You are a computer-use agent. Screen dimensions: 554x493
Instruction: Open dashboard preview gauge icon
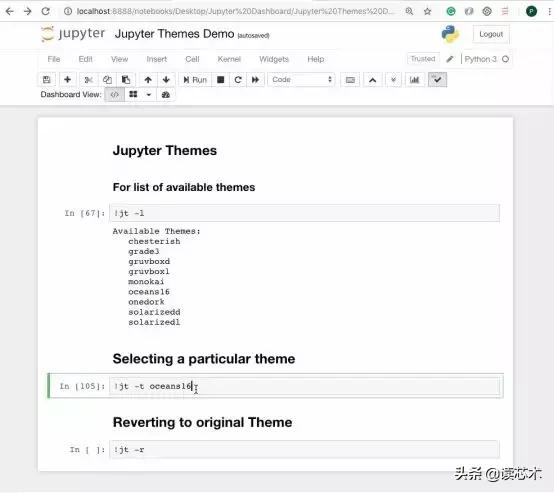[165, 95]
